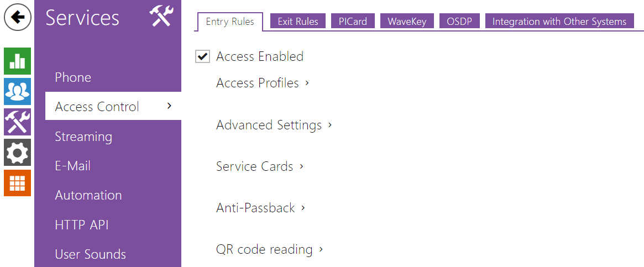
Task: Open the Streaming services page
Action: pyautogui.click(x=83, y=137)
